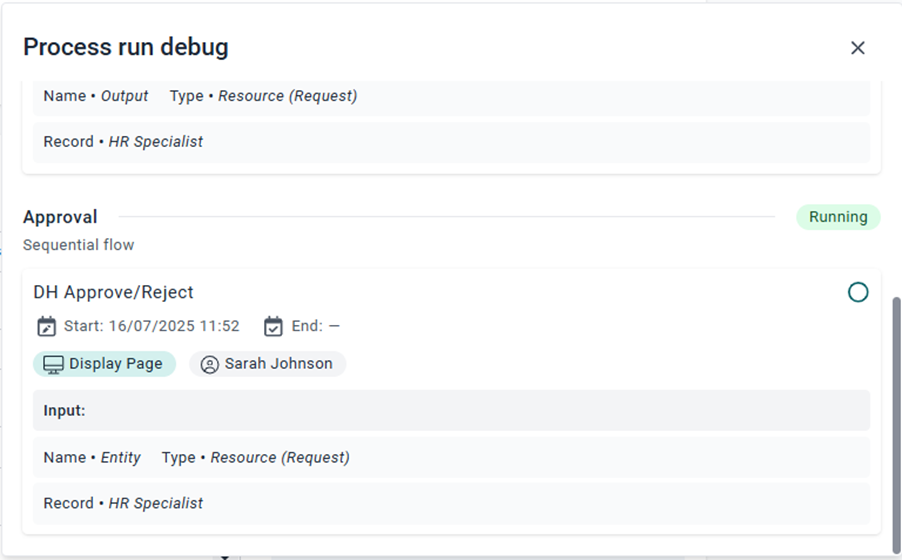Screen dimensions: 902x560
Task: Click the End timestamp field
Action: point(316,326)
